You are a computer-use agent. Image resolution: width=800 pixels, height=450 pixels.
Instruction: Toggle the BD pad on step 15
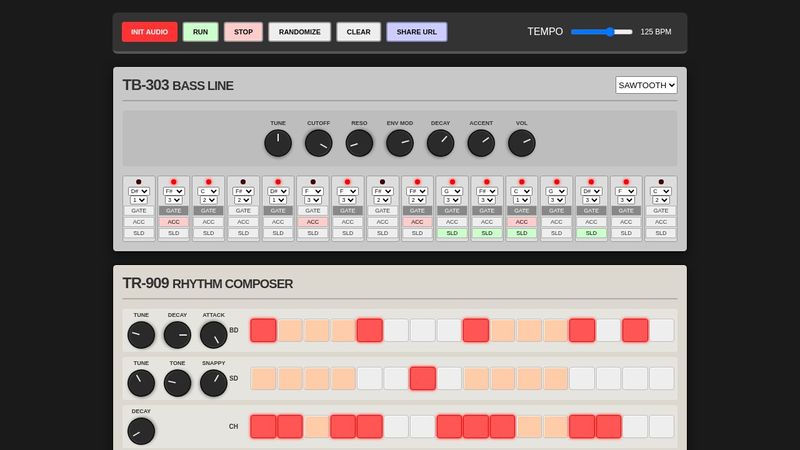[x=635, y=330]
